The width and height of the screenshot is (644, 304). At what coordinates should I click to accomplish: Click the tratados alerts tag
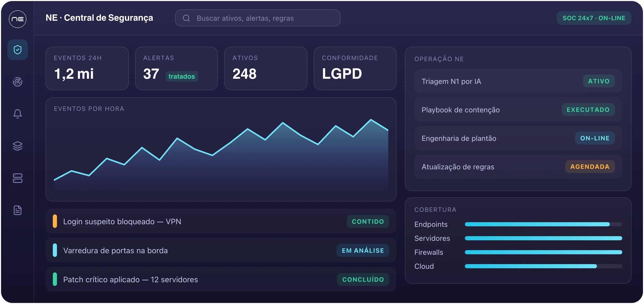coord(182,76)
